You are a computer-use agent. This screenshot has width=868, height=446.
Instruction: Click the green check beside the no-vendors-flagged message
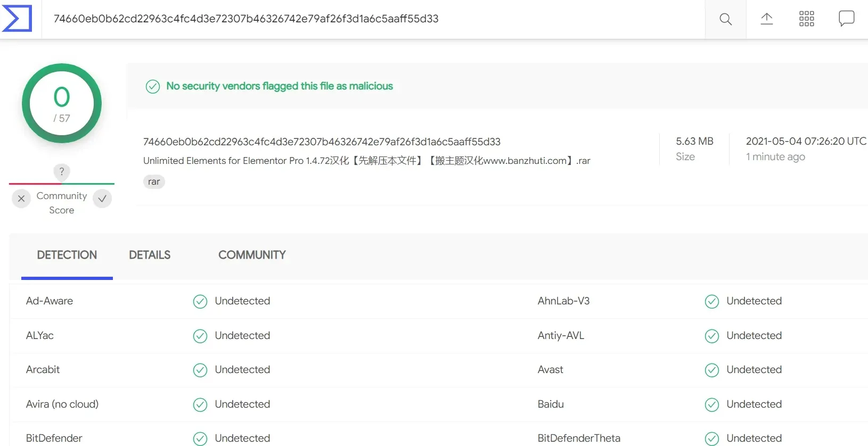pos(153,86)
